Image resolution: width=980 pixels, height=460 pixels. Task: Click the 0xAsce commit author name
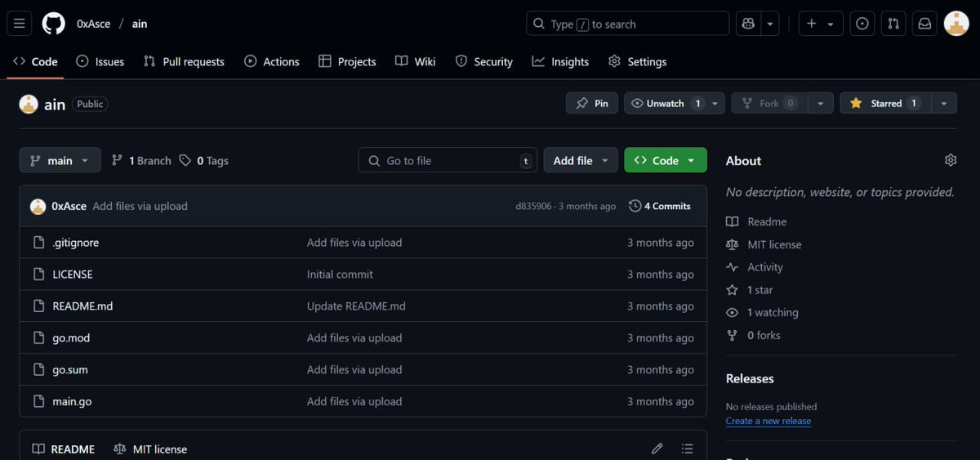(x=69, y=206)
